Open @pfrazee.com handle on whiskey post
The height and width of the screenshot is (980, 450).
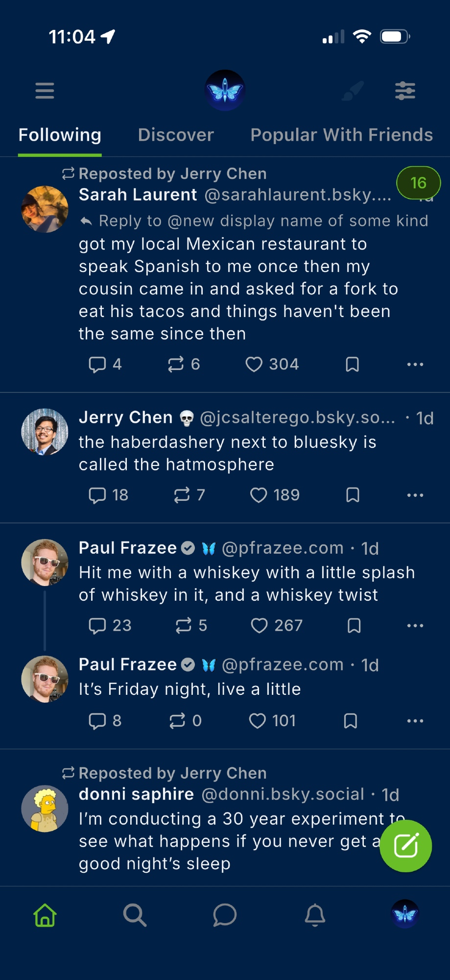[283, 548]
